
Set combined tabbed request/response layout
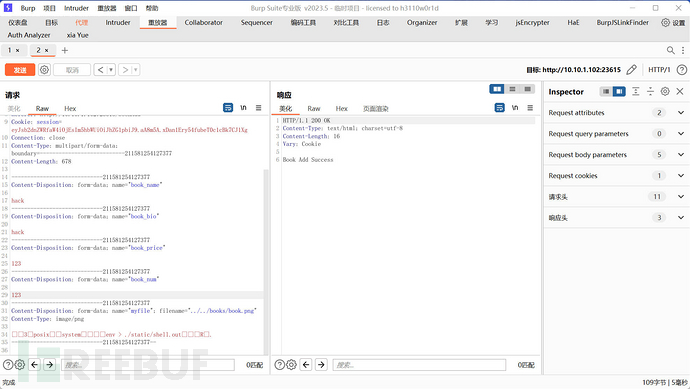point(527,89)
